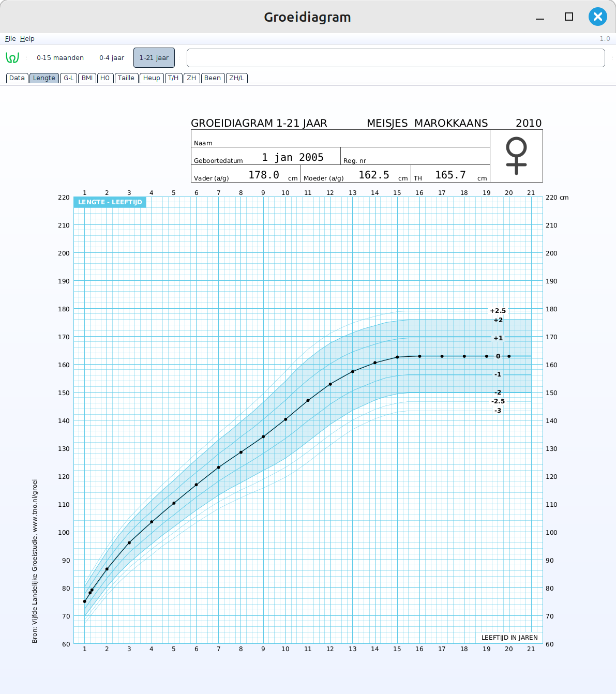The image size is (616, 694).
Task: Show the Taille chart tab
Action: click(126, 78)
